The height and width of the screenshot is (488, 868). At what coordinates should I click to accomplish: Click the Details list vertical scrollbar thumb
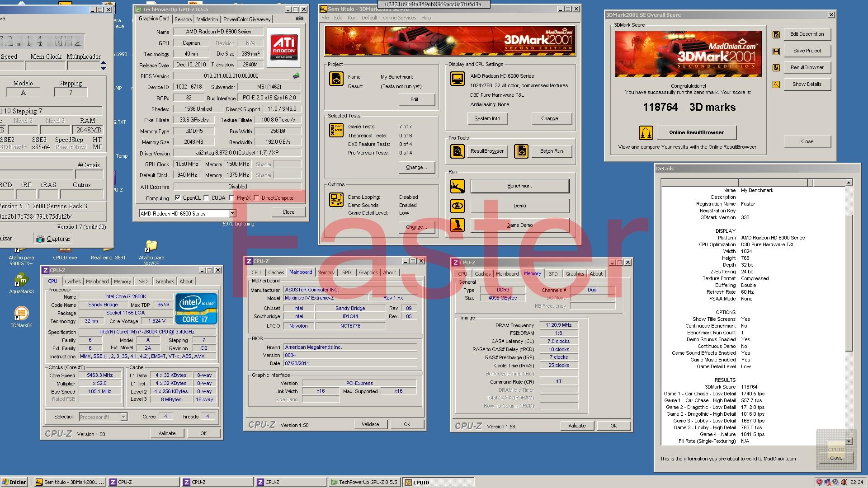point(849,282)
